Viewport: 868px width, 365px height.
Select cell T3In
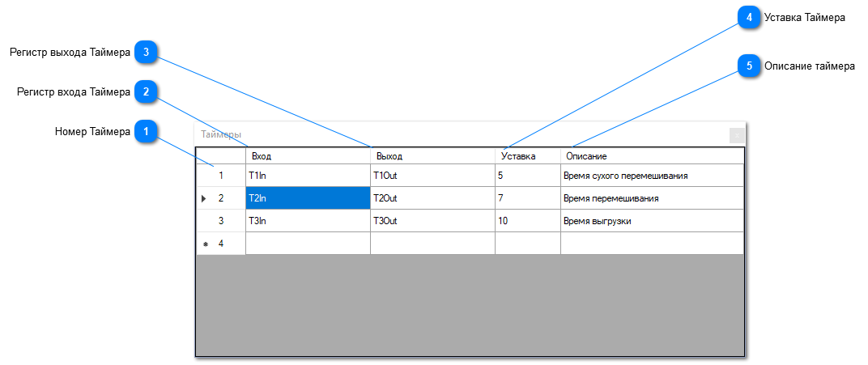(x=308, y=221)
